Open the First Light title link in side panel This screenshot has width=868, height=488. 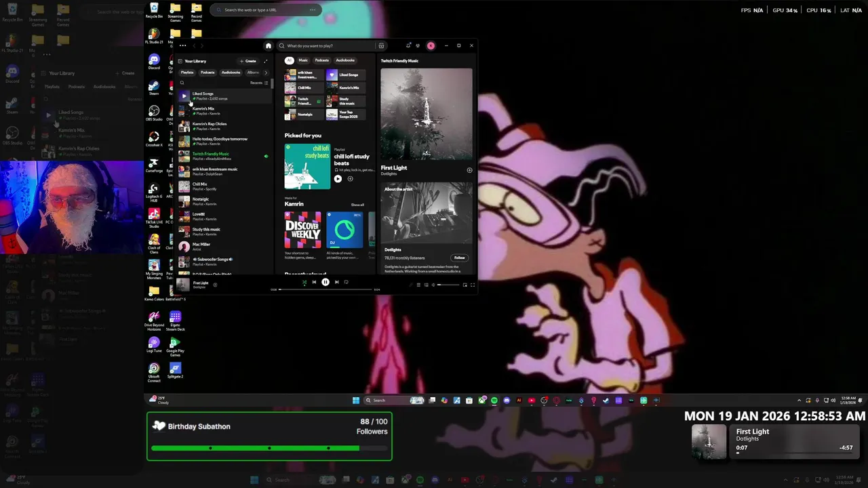coord(394,167)
